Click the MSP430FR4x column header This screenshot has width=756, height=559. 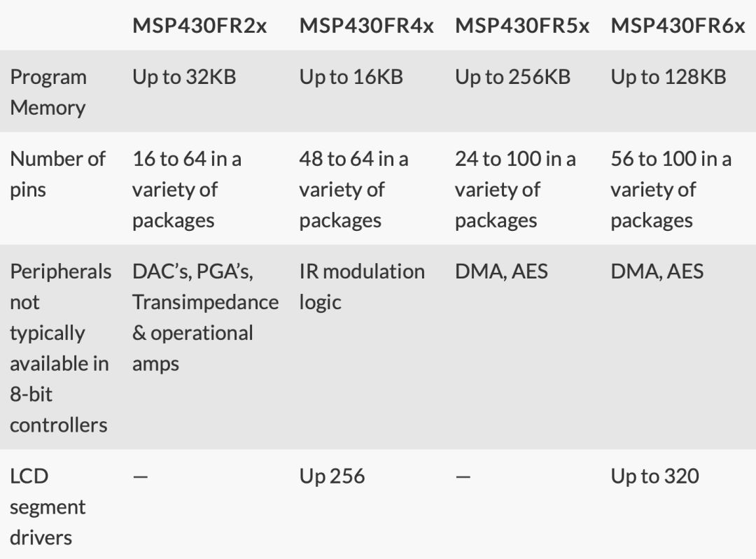[366, 26]
